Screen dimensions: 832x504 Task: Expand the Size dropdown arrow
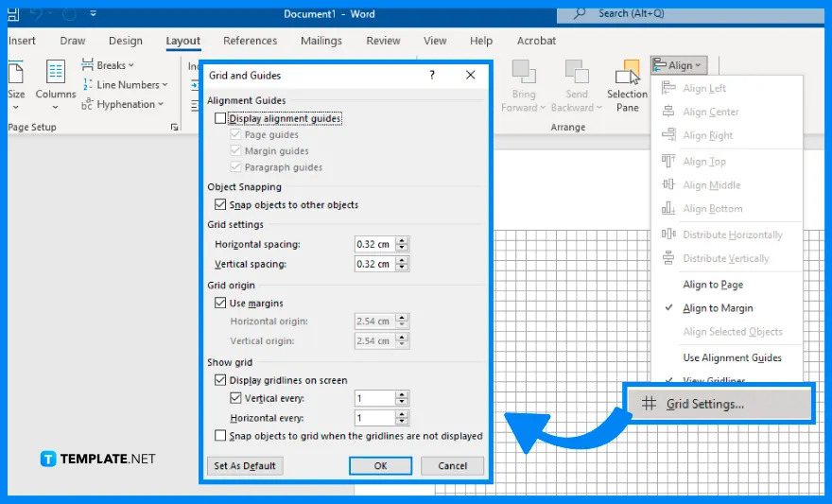tap(15, 107)
